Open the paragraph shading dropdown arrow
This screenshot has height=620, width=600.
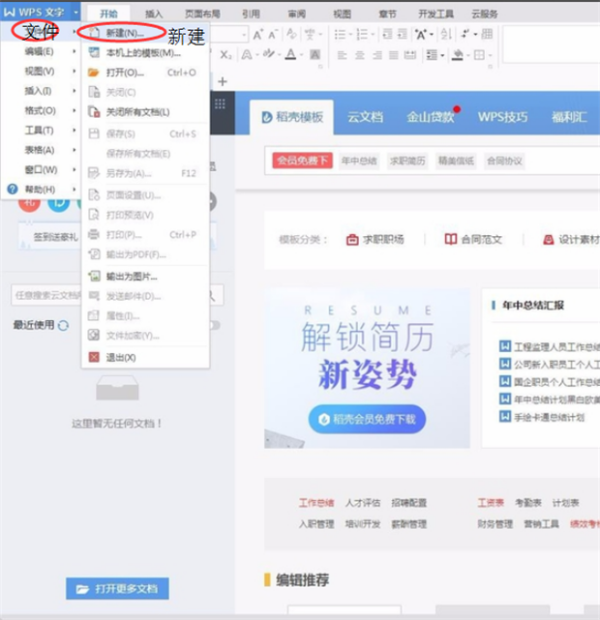pyautogui.click(x=468, y=55)
